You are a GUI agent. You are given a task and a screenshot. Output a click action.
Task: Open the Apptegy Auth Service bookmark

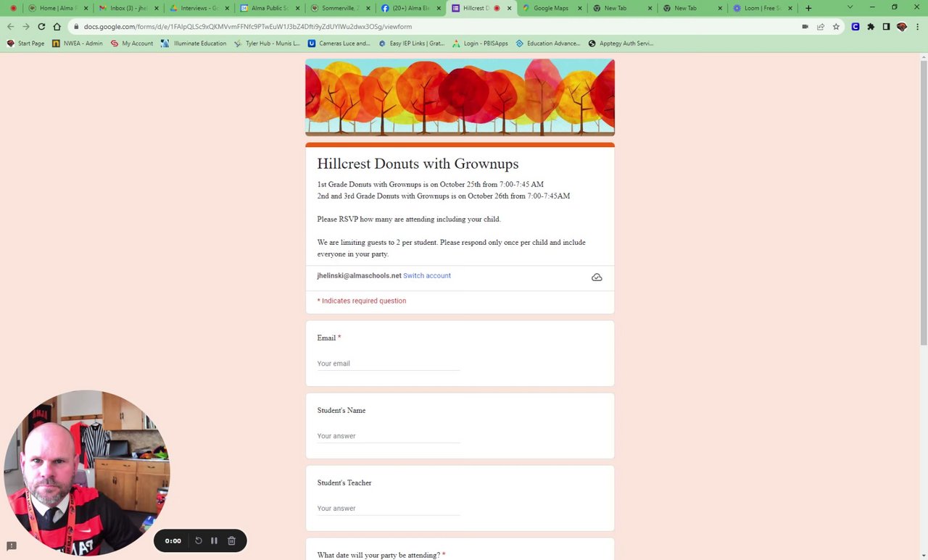point(621,43)
